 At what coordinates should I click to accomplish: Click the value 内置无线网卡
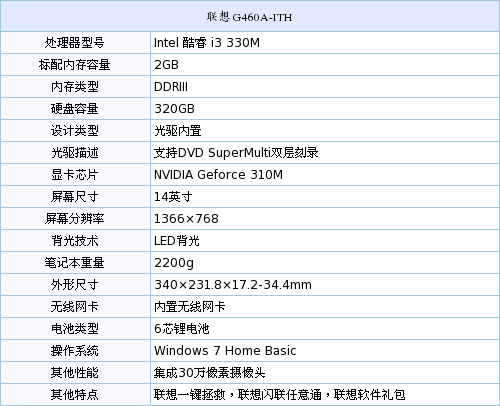190,307
